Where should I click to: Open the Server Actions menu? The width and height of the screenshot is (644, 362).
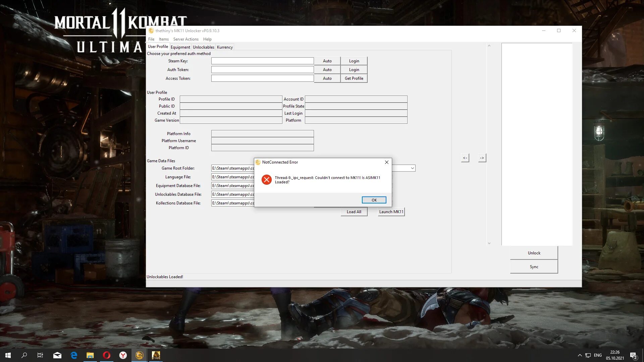click(x=186, y=39)
